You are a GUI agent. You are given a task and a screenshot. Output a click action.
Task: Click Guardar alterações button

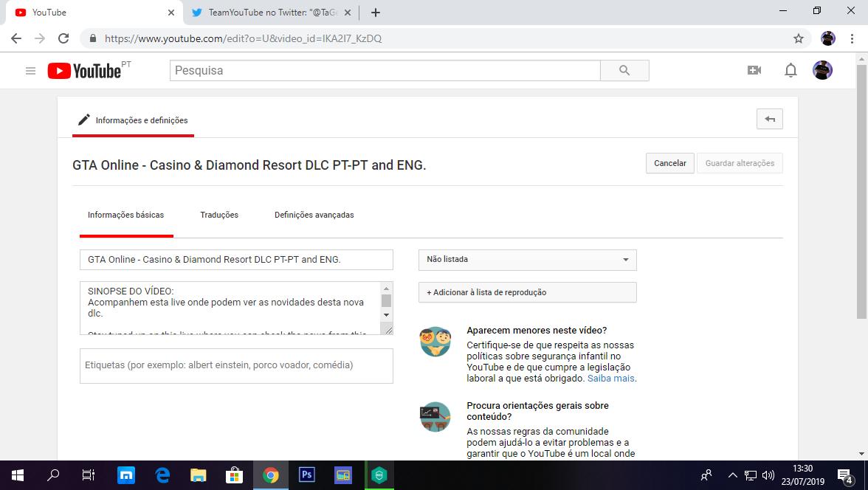(740, 163)
